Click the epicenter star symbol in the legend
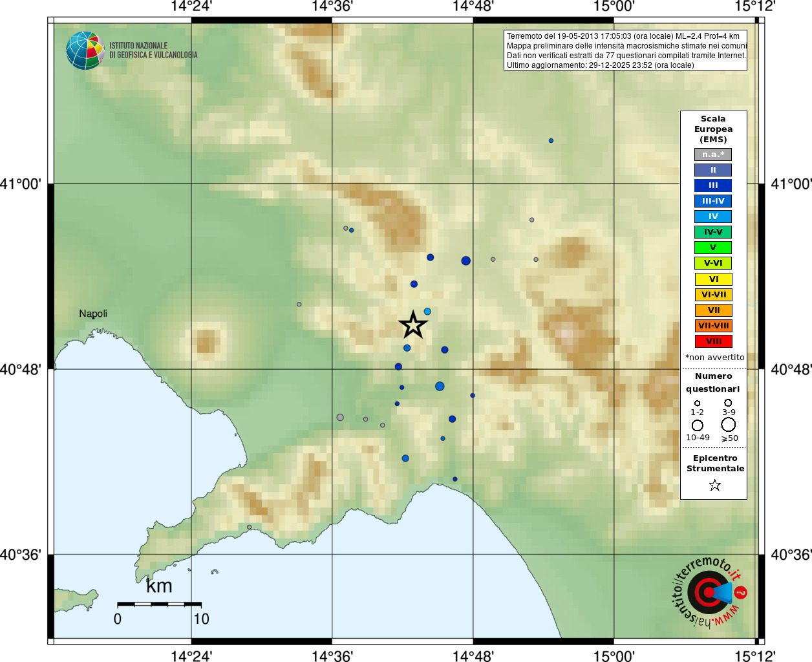The height and width of the screenshot is (662, 812). (x=714, y=485)
